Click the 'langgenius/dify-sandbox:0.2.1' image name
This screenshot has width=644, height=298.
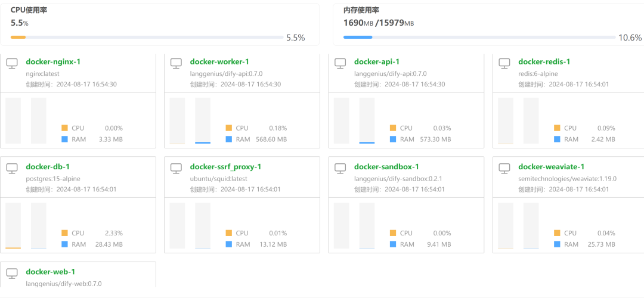(x=398, y=179)
